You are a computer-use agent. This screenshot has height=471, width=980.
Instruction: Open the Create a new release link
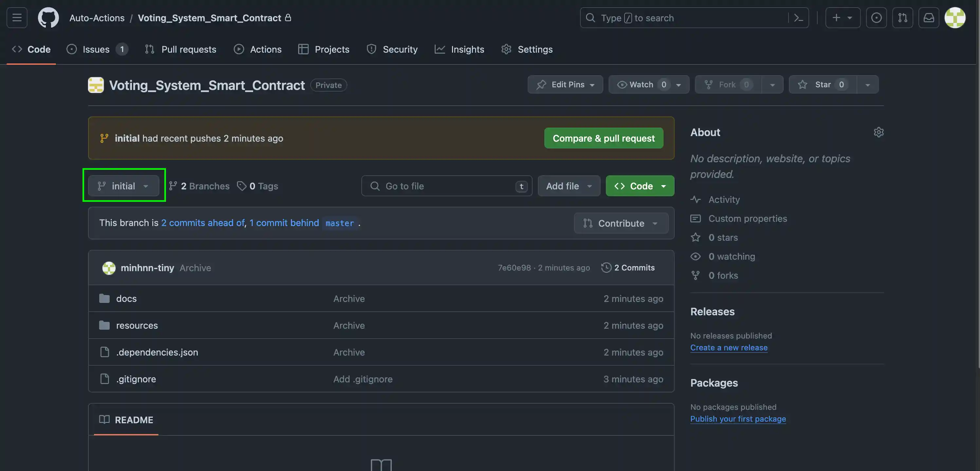tap(729, 347)
